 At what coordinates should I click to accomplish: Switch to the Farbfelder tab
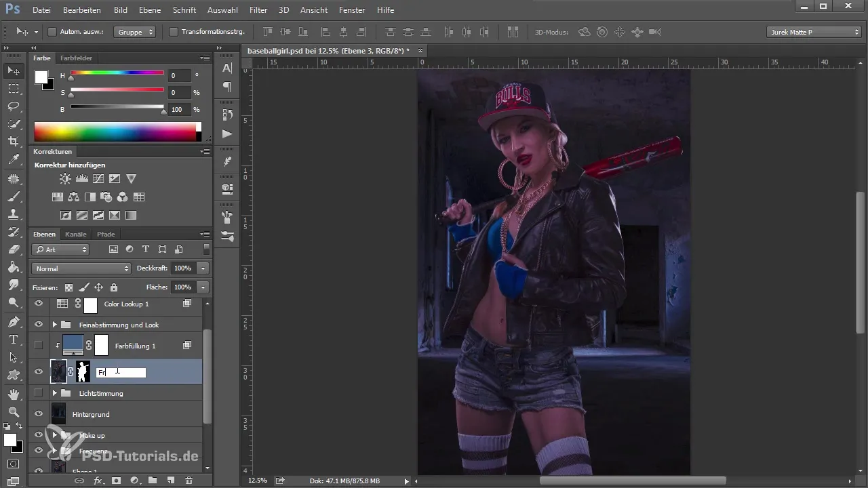[76, 58]
